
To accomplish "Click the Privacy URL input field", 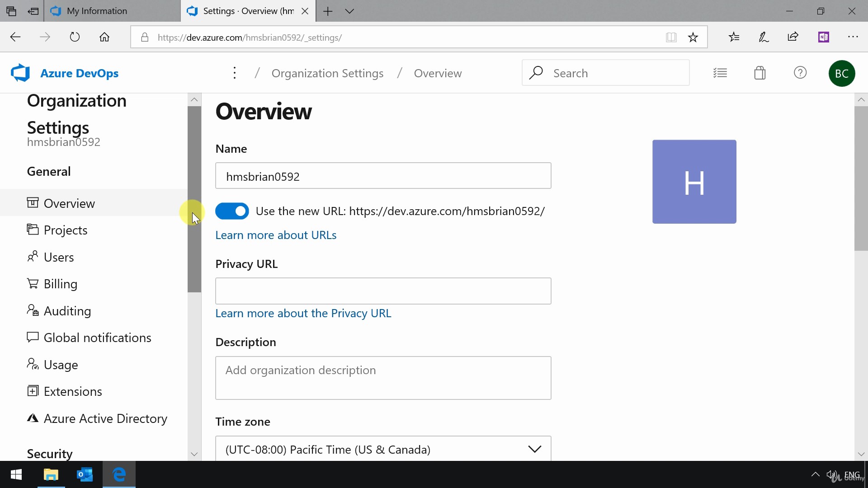I will (383, 291).
